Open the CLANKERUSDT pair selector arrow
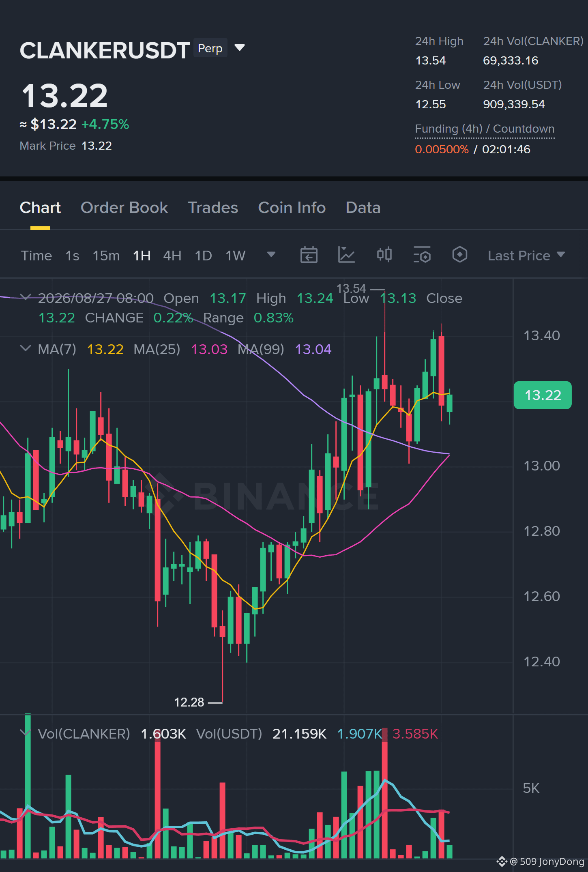Viewport: 588px width, 872px height. (x=240, y=48)
